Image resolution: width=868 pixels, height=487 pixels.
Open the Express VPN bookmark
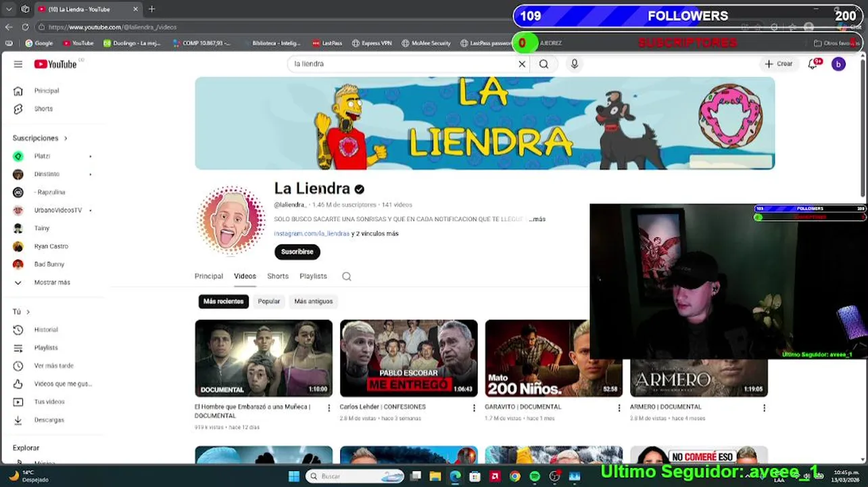tap(372, 43)
